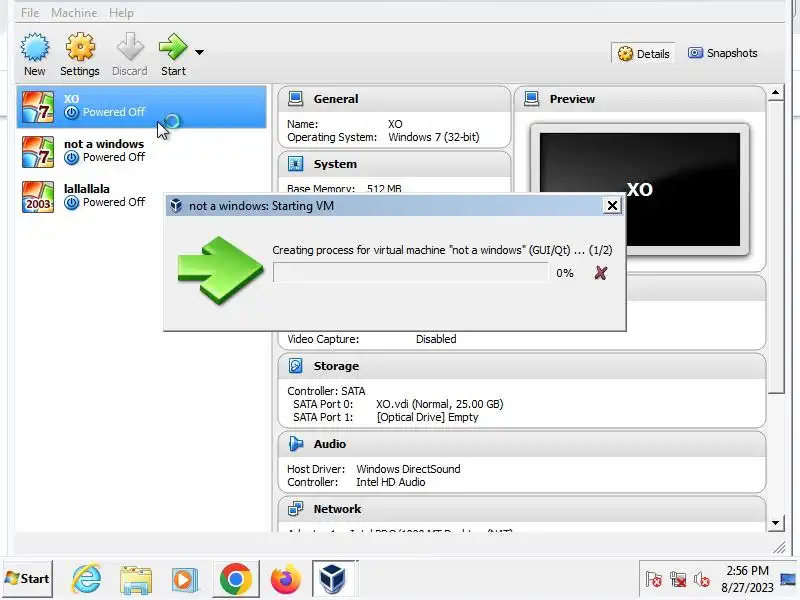Viewport: 800px width, 600px height.
Task: Click 'Intel HD Audio' controller value
Action: click(x=391, y=482)
